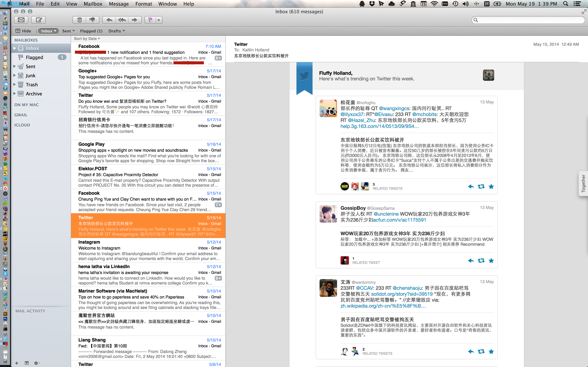This screenshot has height=367, width=588.
Task: Flag the message with flag icon
Action: (x=150, y=20)
